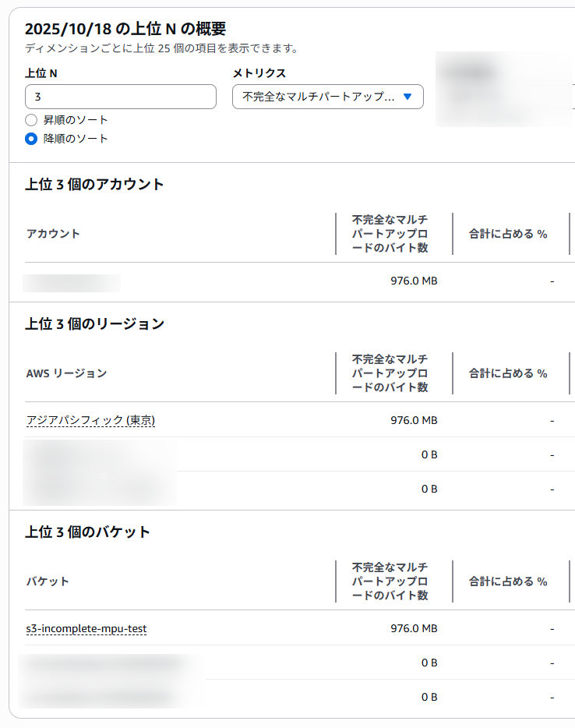This screenshot has width=575, height=728.
Task: Open the s3-incomplete-mpu-test bucket link
Action: pos(86,628)
